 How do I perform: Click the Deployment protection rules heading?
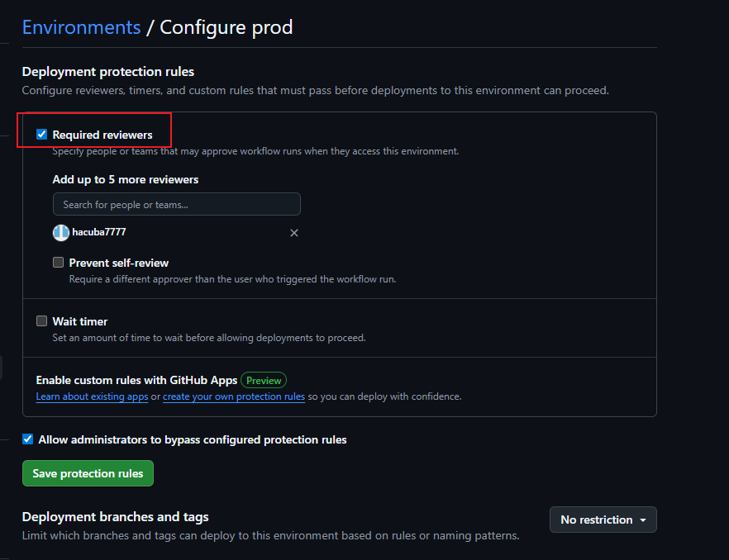108,72
